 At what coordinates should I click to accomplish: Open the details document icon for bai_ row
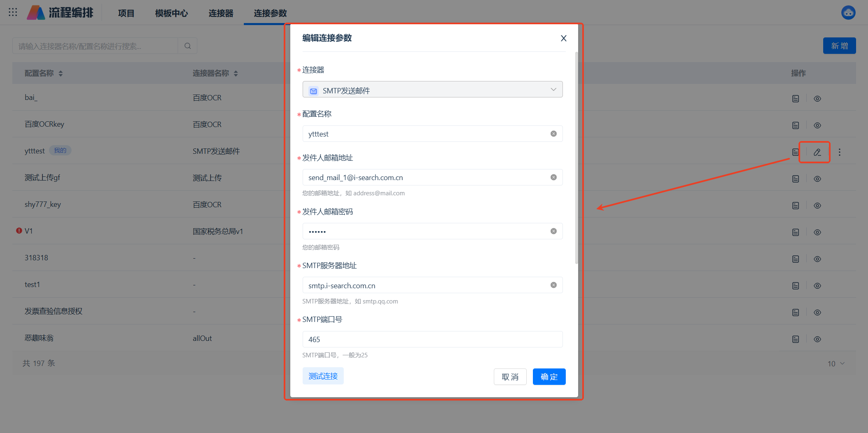click(796, 99)
